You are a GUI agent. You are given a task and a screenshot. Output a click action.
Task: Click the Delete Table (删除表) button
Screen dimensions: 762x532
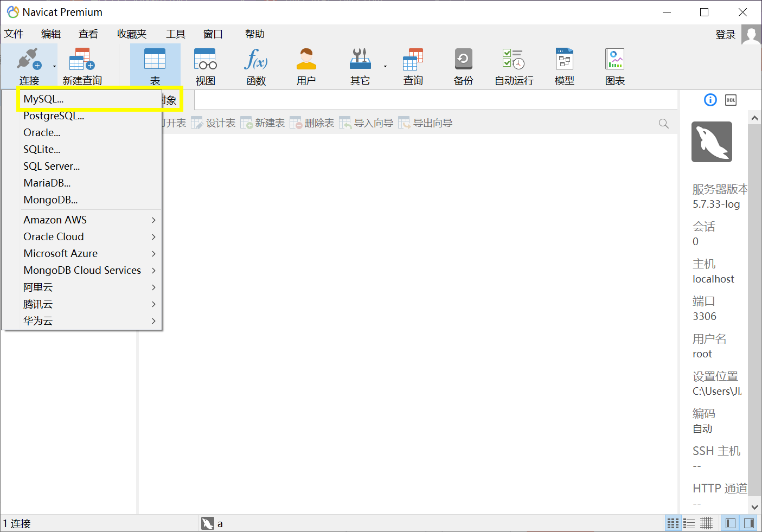click(x=312, y=123)
